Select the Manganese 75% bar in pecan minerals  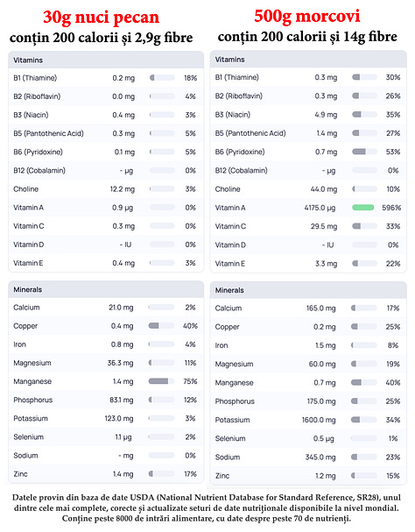[x=161, y=381]
